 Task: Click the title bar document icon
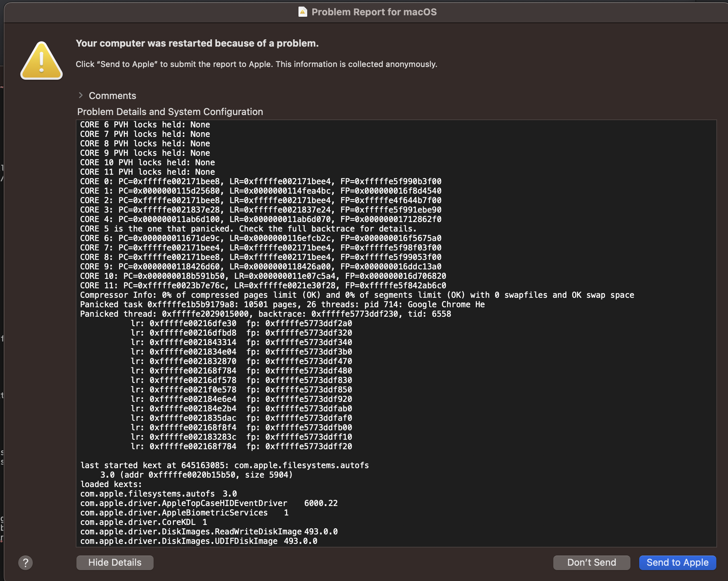tap(302, 12)
